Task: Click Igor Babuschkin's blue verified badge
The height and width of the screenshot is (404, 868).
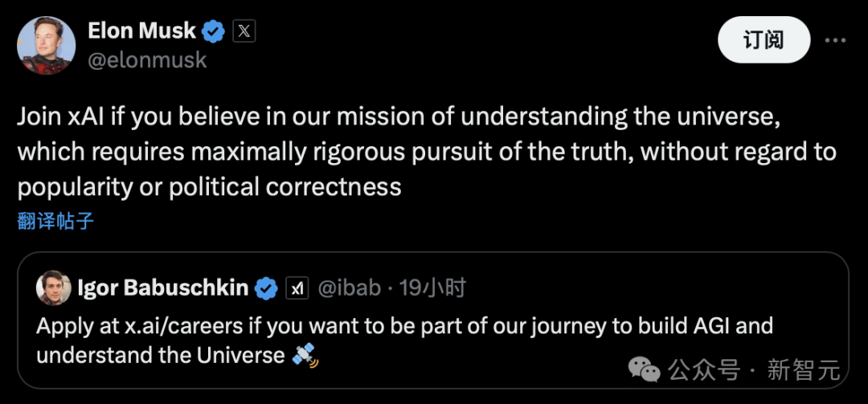Action: [x=267, y=288]
